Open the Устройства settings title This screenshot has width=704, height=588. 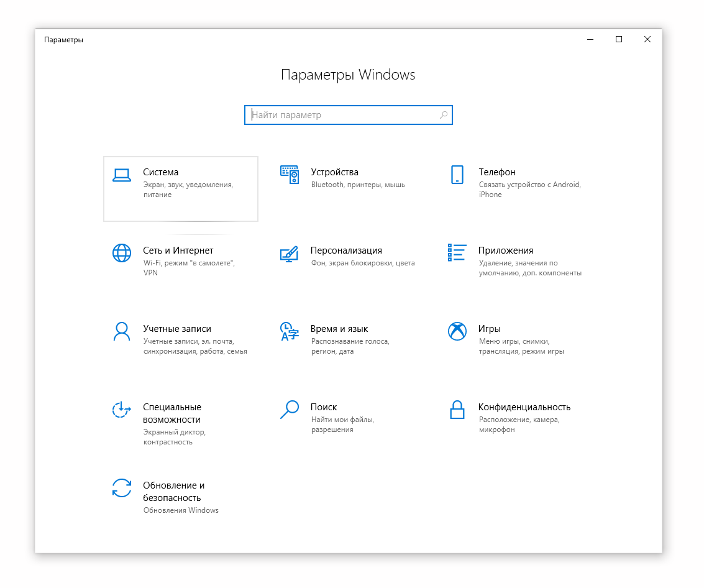334,172
